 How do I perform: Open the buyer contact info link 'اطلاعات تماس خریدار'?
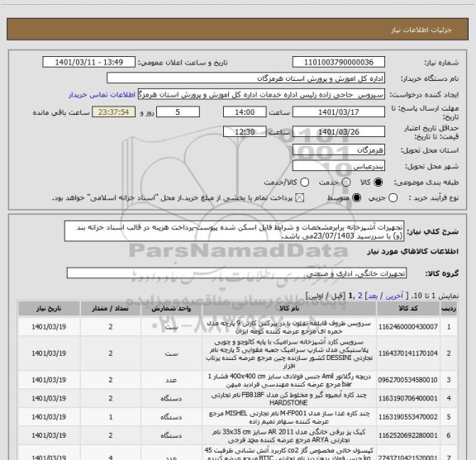[102, 95]
